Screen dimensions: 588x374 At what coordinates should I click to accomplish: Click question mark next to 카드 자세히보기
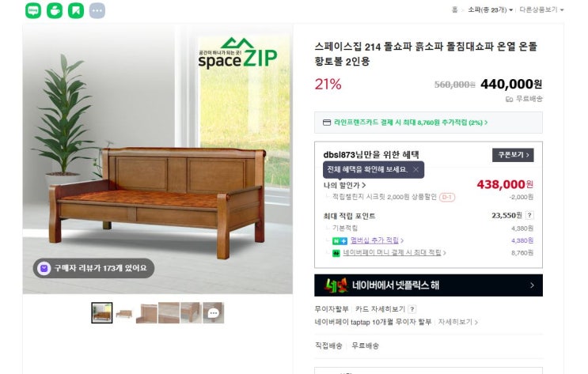(412, 309)
